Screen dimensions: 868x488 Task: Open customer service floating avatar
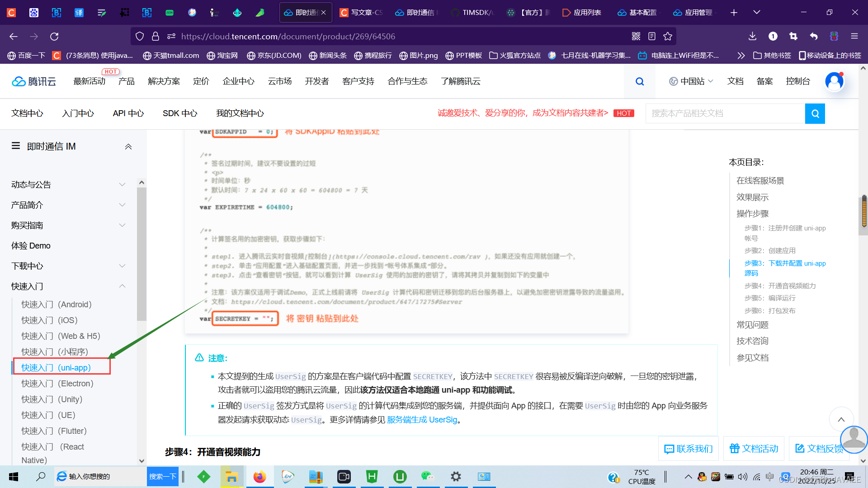click(854, 439)
